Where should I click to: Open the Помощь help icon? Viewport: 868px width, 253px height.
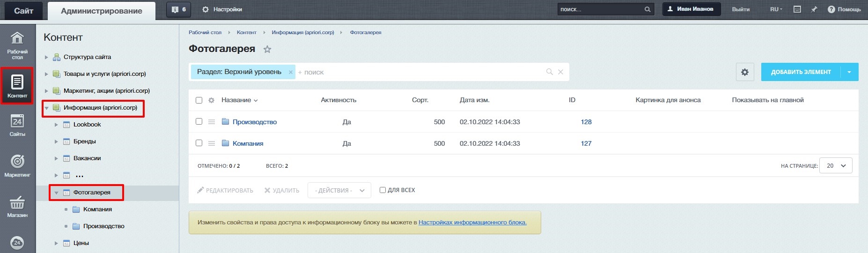[831, 9]
